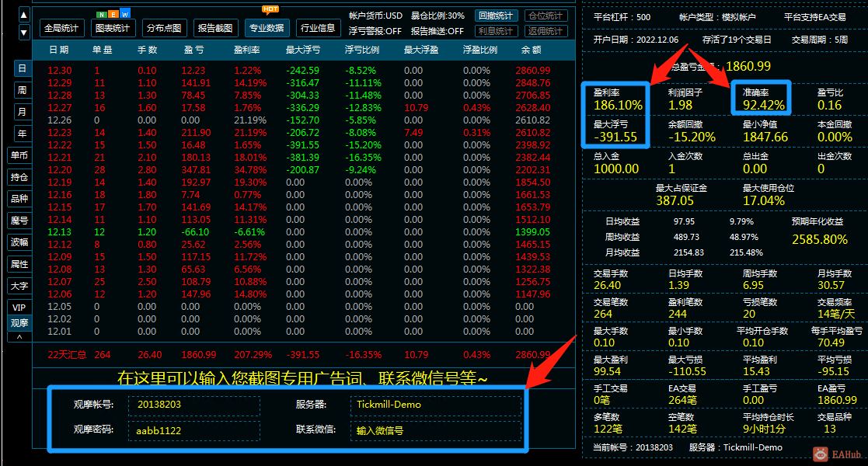Select weekly view 周 in sidebar
The width and height of the screenshot is (868, 466).
point(22,90)
